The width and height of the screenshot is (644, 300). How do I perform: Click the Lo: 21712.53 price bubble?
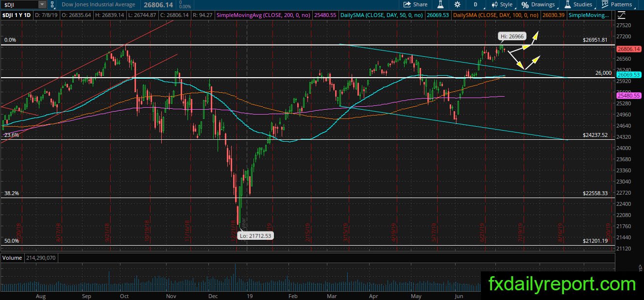point(255,236)
